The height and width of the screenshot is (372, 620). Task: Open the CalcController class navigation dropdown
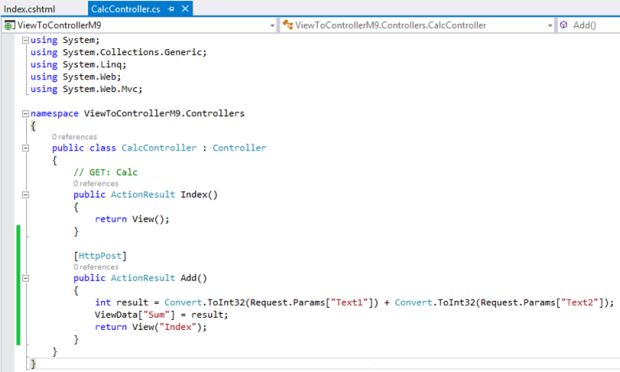click(550, 25)
